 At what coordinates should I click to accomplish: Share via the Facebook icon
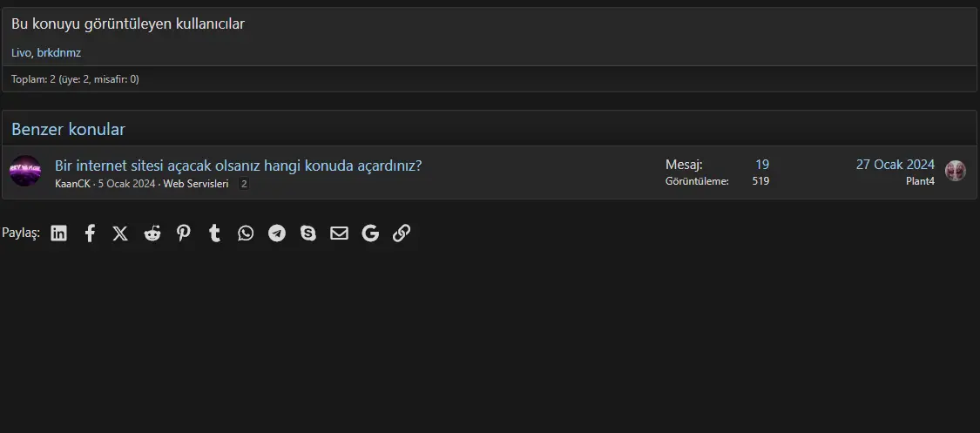point(90,233)
